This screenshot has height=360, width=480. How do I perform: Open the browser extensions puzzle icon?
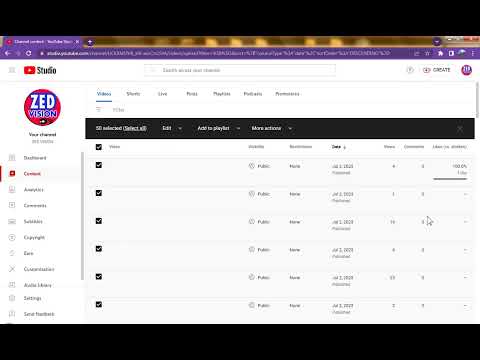click(x=440, y=53)
